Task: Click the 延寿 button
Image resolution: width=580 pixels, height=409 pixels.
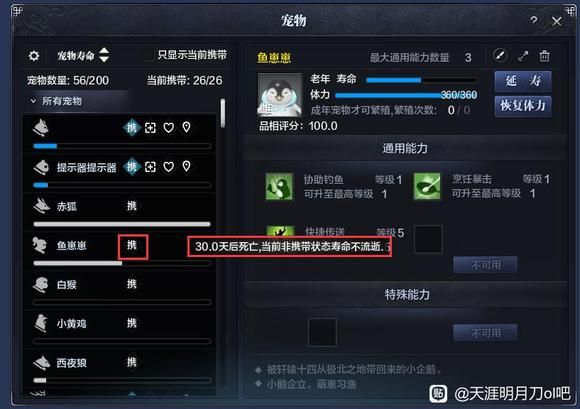Action: pos(523,81)
